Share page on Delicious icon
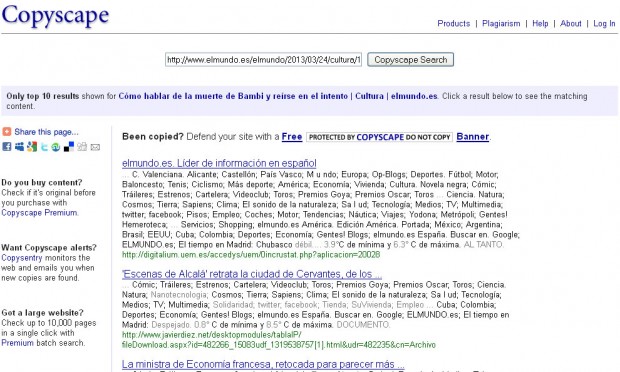Image resolution: width=620 pixels, height=372 pixels. point(69,147)
